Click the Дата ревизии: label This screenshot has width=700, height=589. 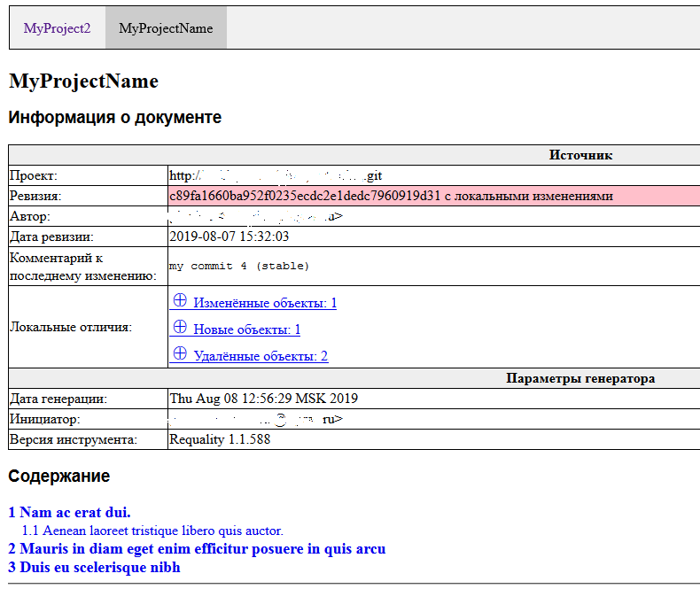[x=51, y=236]
